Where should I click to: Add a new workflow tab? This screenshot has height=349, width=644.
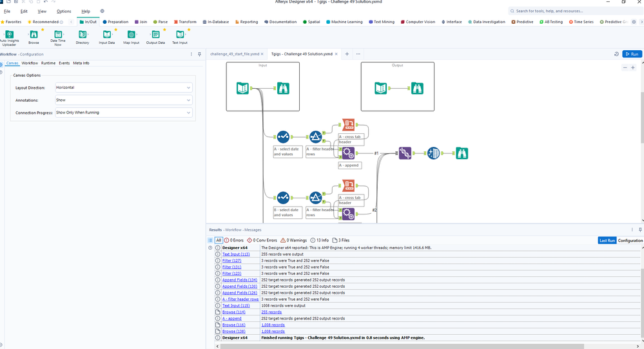[347, 54]
